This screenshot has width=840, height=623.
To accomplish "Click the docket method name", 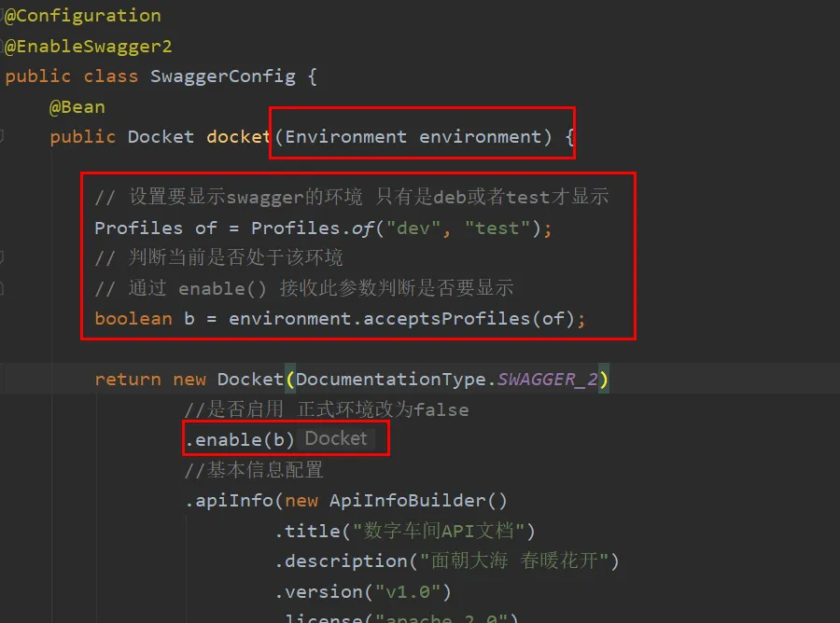I will [238, 137].
